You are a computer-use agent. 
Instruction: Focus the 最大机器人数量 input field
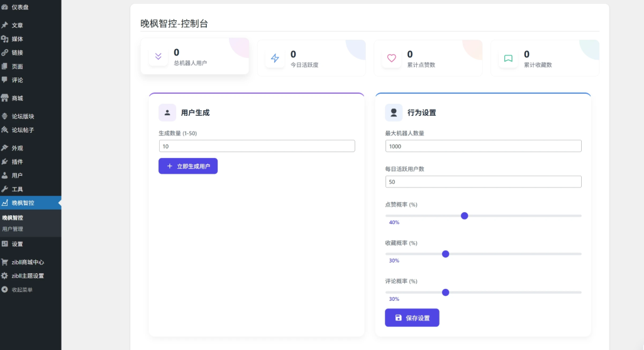(484, 146)
